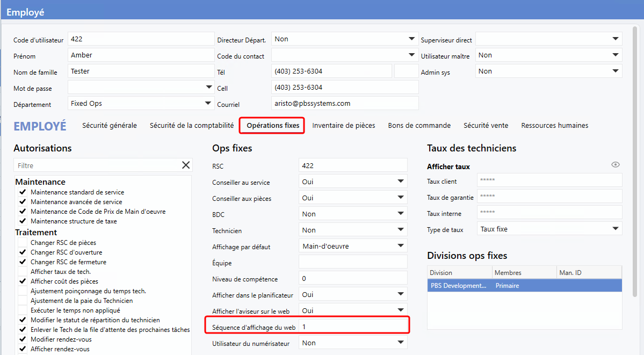Toggle the Afficher taux eye icon
Screen dimensions: 644x355
pos(616,165)
